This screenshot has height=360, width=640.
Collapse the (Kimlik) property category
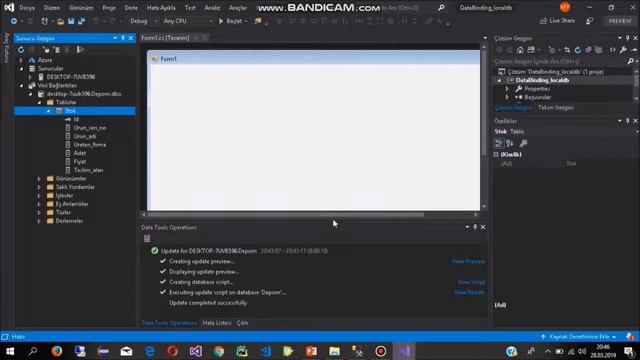coord(496,154)
